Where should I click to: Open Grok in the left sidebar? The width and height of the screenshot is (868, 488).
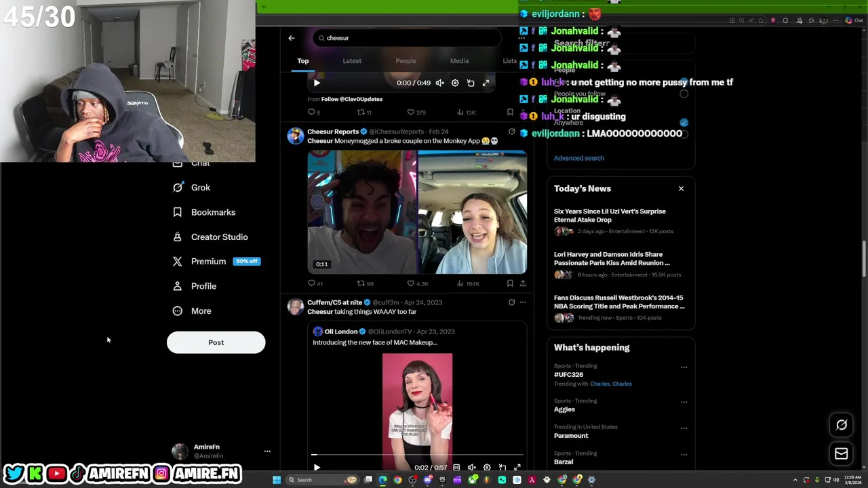click(x=192, y=188)
